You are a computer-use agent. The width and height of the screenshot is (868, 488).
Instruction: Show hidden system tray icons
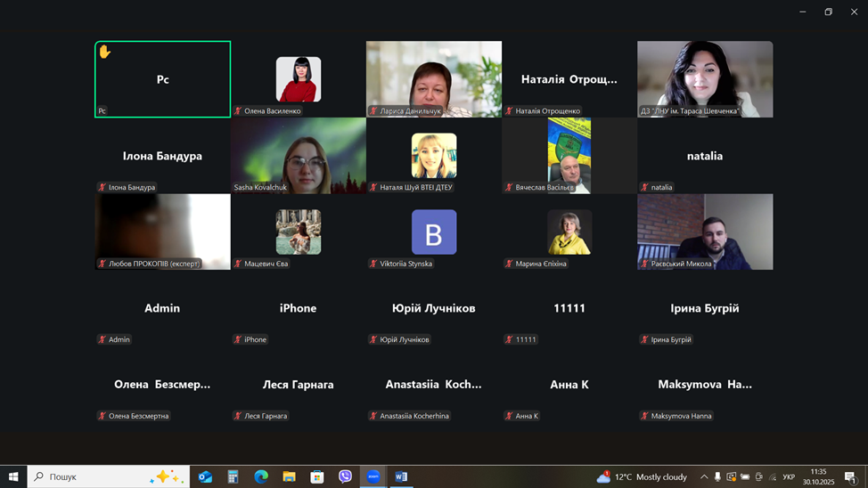point(703,477)
